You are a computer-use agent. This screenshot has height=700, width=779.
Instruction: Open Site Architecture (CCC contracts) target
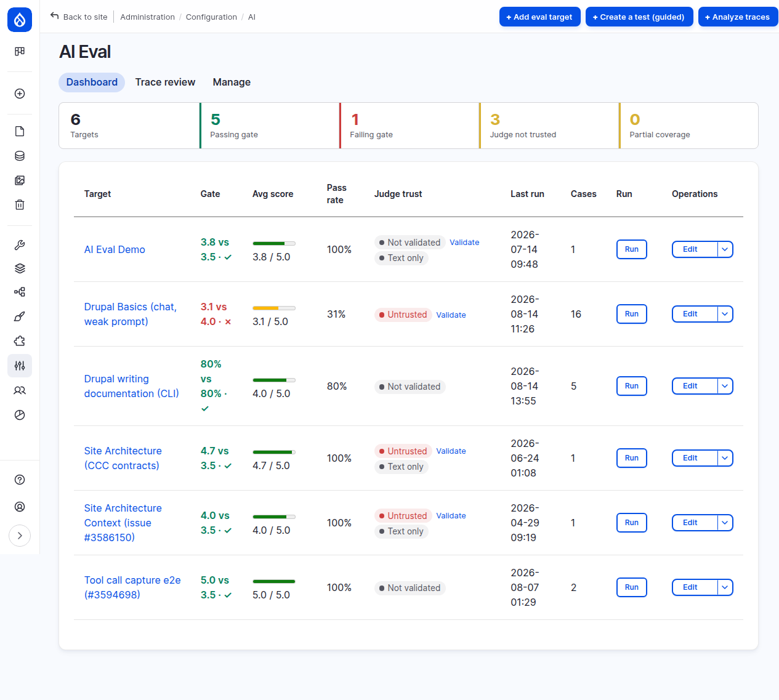click(123, 458)
